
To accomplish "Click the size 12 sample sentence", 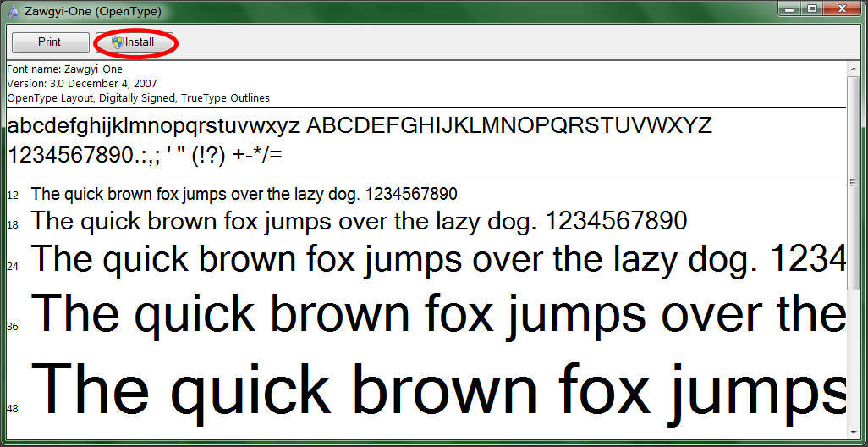I will (x=244, y=194).
